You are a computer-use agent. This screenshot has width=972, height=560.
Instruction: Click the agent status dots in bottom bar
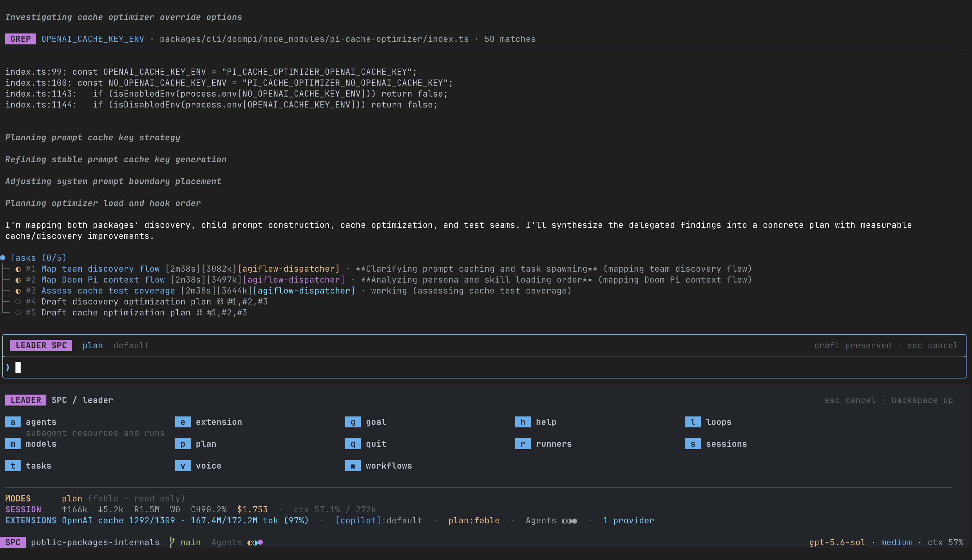[255, 542]
